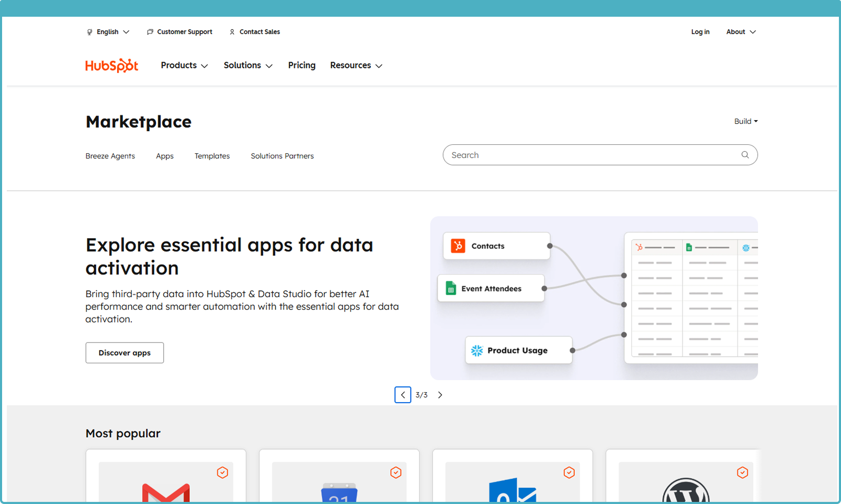Expand the Products menu
The width and height of the screenshot is (841, 504).
pos(184,65)
